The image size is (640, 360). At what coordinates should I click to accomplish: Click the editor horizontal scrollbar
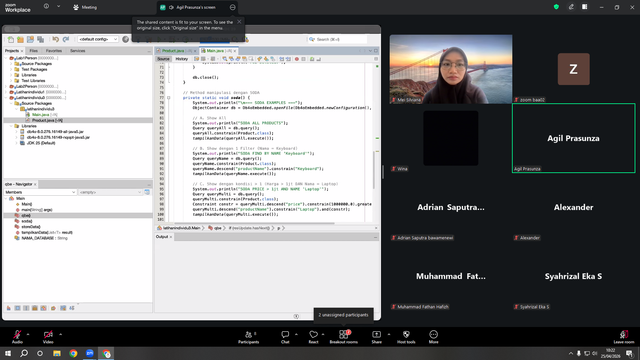pos(253,223)
